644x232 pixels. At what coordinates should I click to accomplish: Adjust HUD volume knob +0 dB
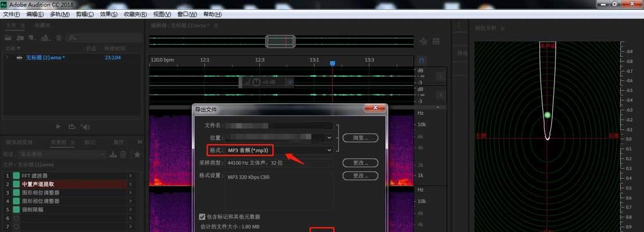pyautogui.click(x=257, y=82)
